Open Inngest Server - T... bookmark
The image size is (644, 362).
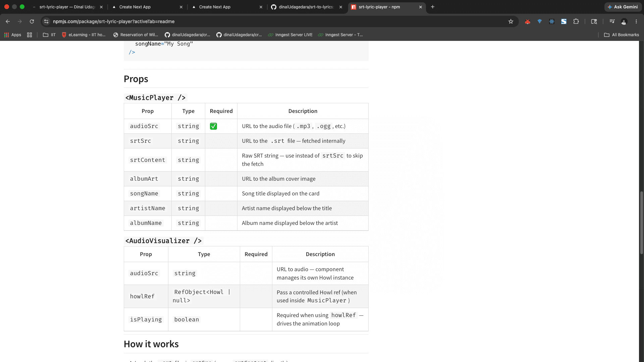pyautogui.click(x=340, y=35)
